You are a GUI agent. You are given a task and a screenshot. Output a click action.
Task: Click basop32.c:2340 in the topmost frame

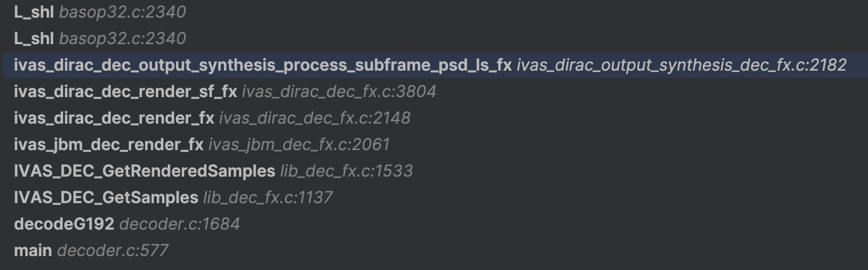coord(122,12)
